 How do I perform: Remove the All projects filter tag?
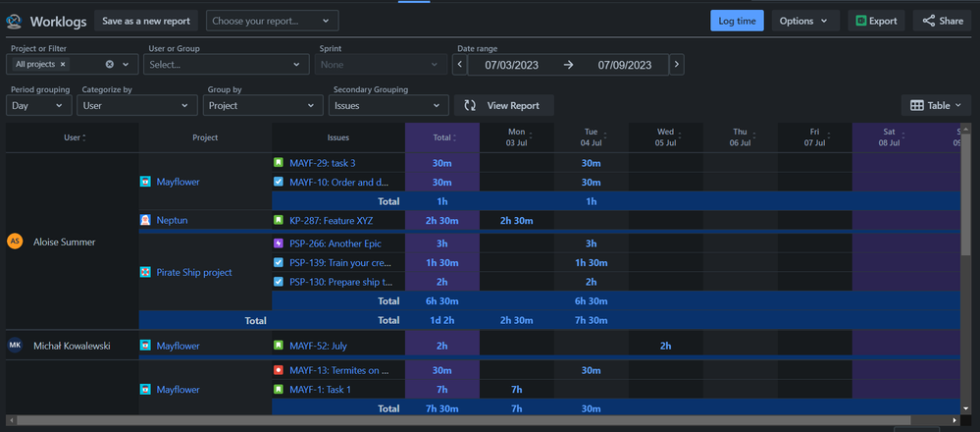pyautogui.click(x=64, y=65)
